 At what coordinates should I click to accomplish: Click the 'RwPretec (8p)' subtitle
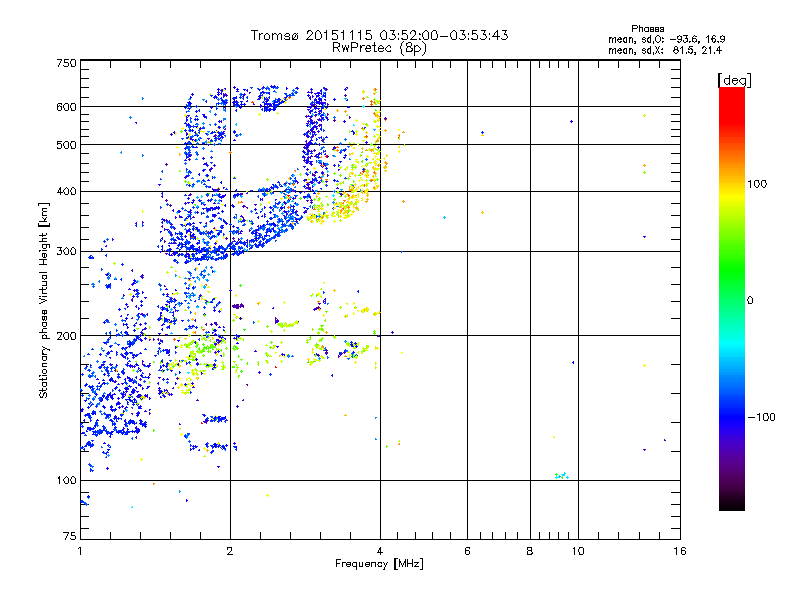379,48
